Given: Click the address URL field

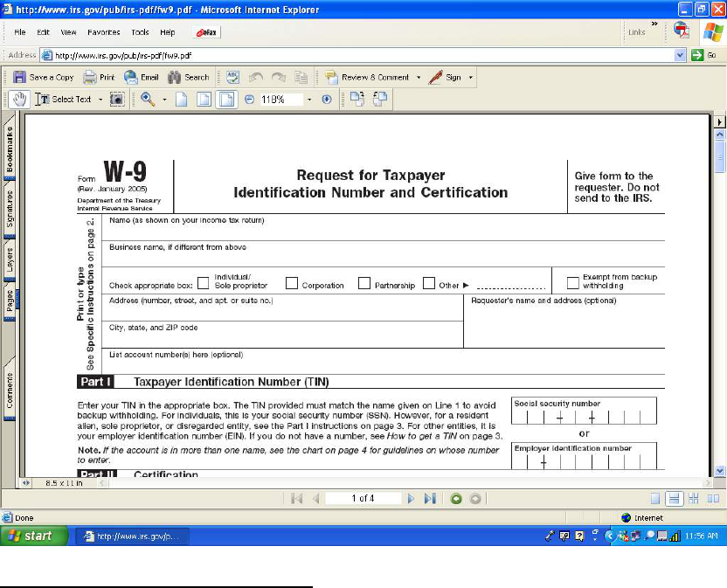Looking at the screenshot, I should 357,55.
